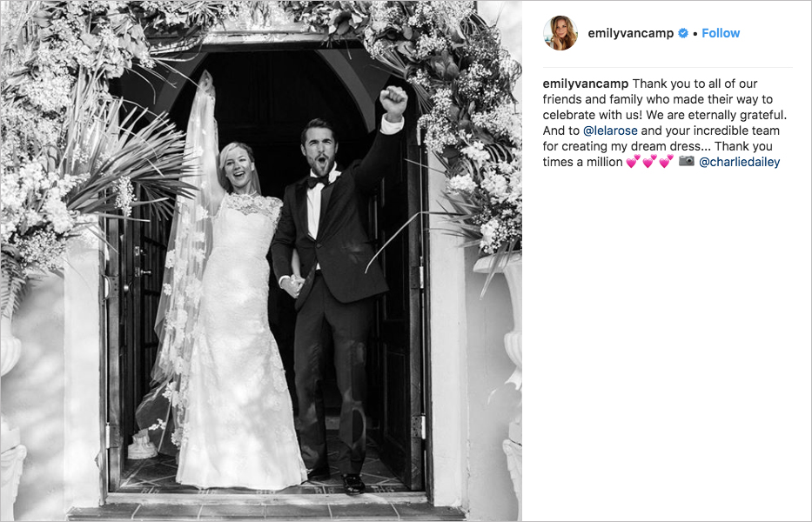The height and width of the screenshot is (522, 812).
Task: Click the emilyvancamp username in post header
Action: pos(630,34)
